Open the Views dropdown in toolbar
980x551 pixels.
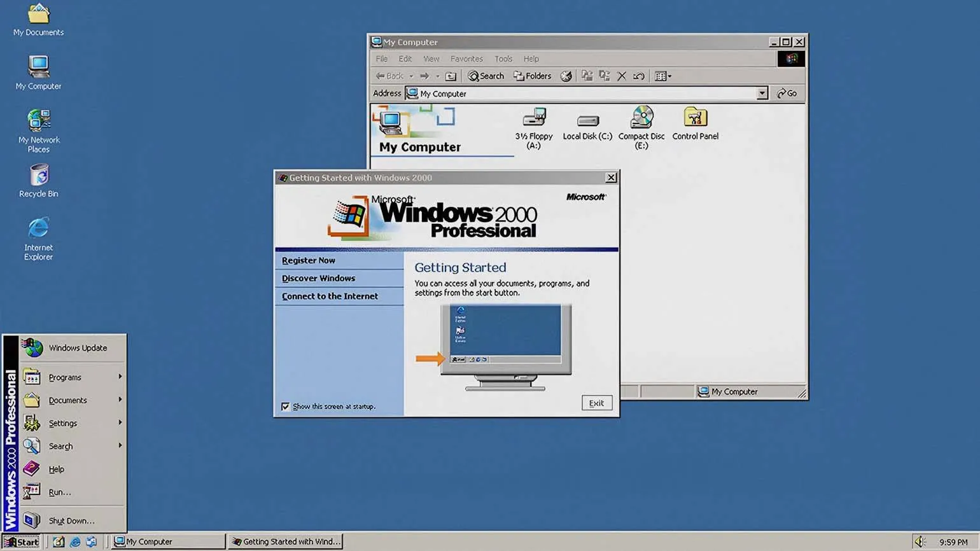coord(663,76)
